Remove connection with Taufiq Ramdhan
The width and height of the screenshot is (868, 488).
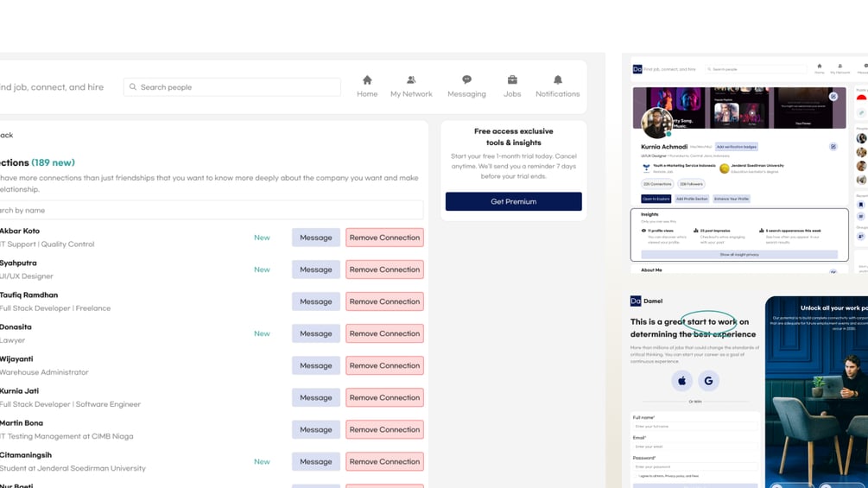384,301
